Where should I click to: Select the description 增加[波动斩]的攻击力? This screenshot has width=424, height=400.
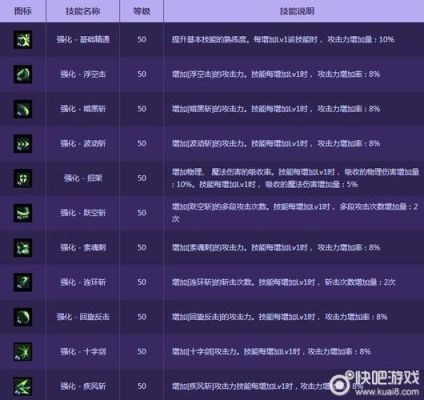276,143
